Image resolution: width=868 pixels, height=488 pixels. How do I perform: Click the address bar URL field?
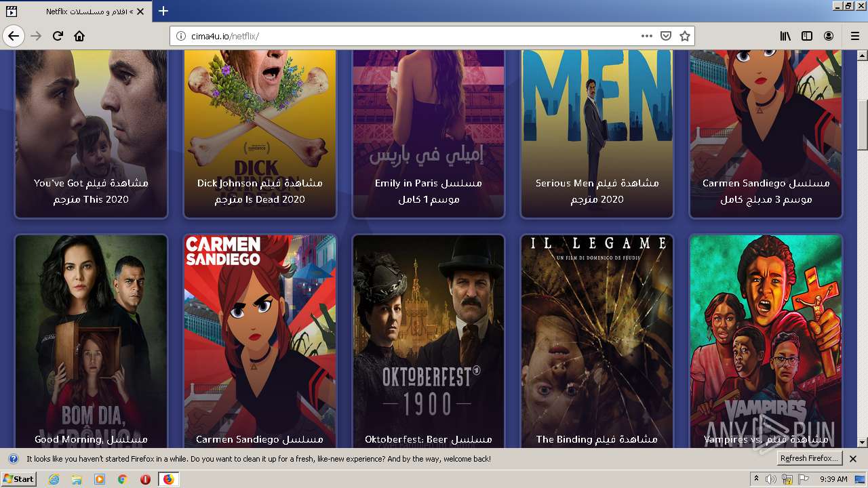pos(433,36)
